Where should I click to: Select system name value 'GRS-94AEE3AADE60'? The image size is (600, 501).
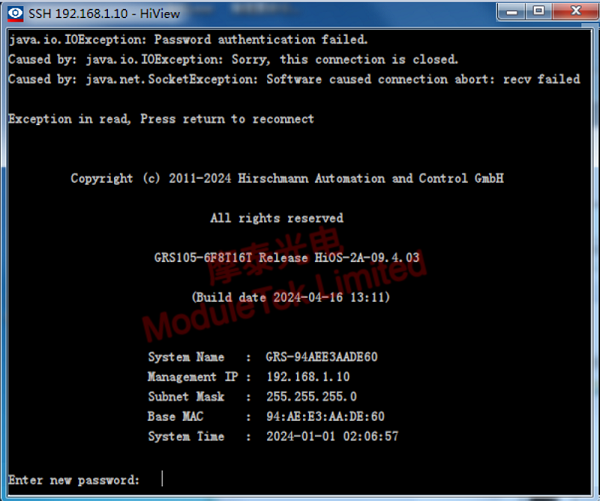[321, 357]
